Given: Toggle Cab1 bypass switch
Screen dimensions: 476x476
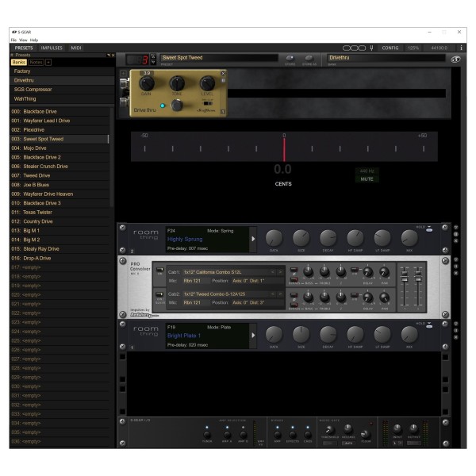Looking at the screenshot, I should pos(294,279).
